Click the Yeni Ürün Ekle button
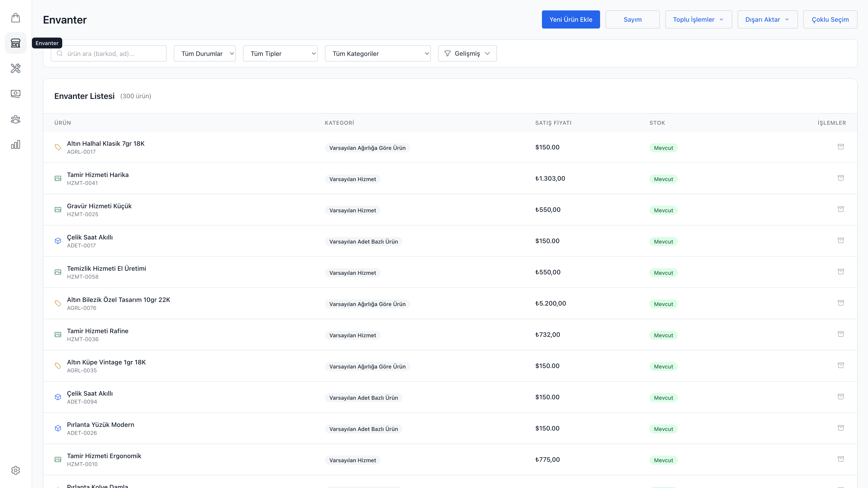 [570, 19]
